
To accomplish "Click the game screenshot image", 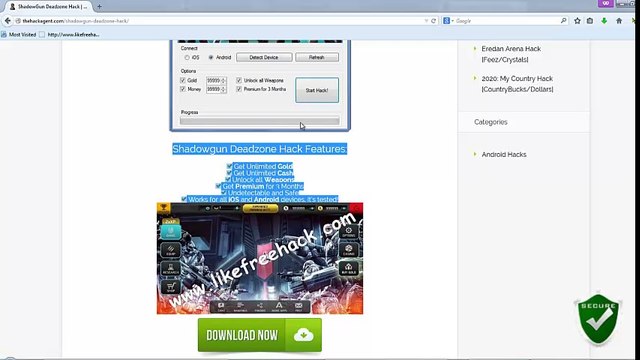I will [x=260, y=258].
